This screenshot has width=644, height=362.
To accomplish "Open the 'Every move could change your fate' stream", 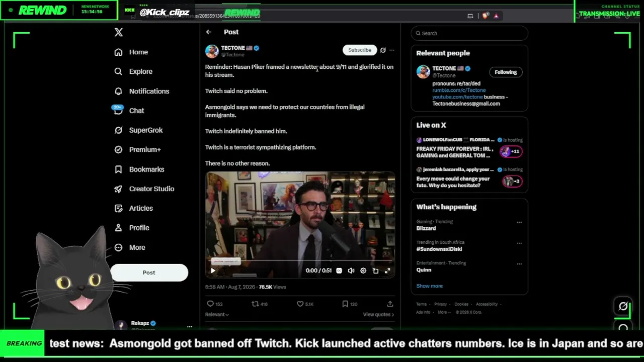I will point(453,182).
